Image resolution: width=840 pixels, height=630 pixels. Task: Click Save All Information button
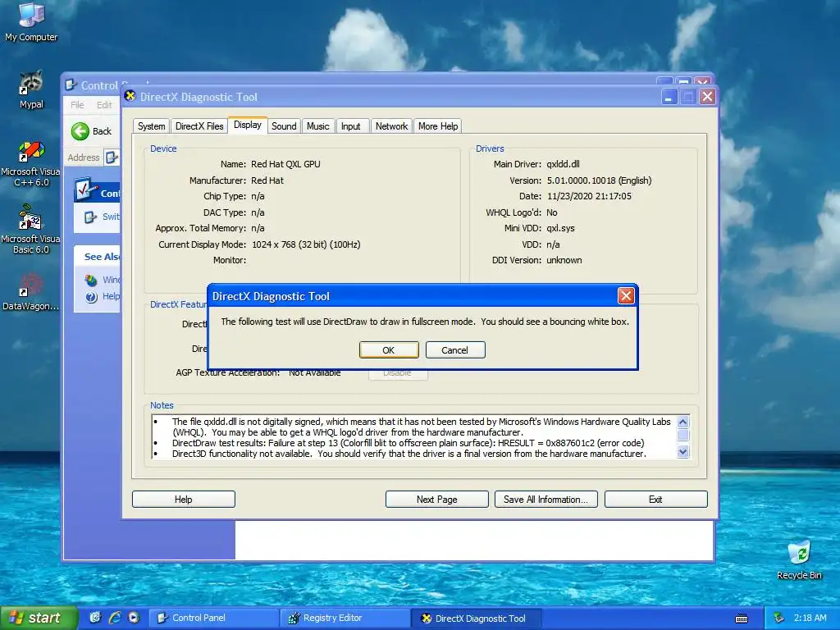pyautogui.click(x=546, y=500)
